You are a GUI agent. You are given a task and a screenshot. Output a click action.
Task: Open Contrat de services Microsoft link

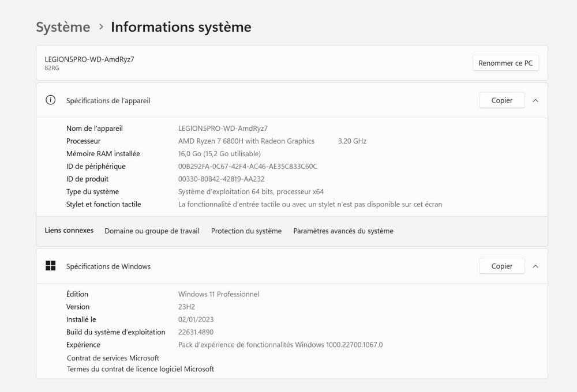[113, 358]
